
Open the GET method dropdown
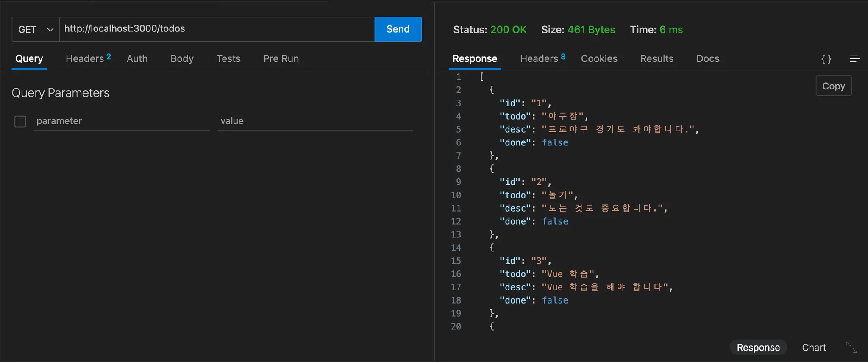[36, 29]
